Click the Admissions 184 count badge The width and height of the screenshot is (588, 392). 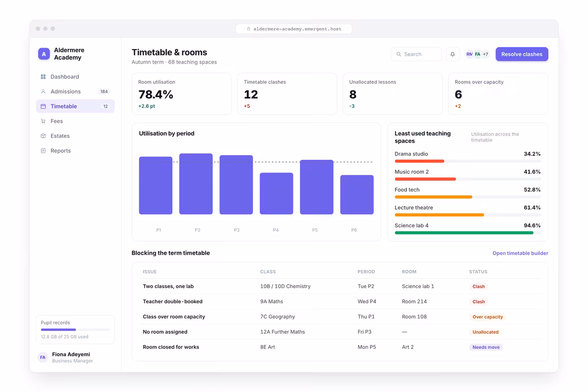(104, 92)
